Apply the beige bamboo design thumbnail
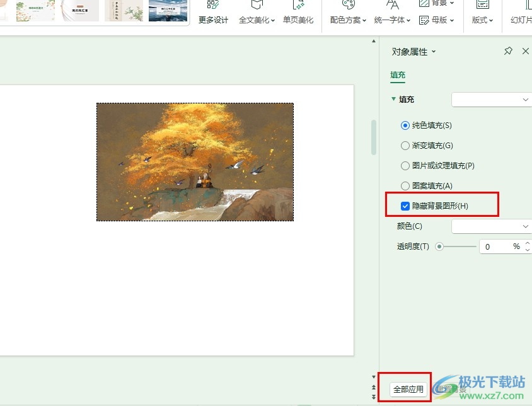 124,11
